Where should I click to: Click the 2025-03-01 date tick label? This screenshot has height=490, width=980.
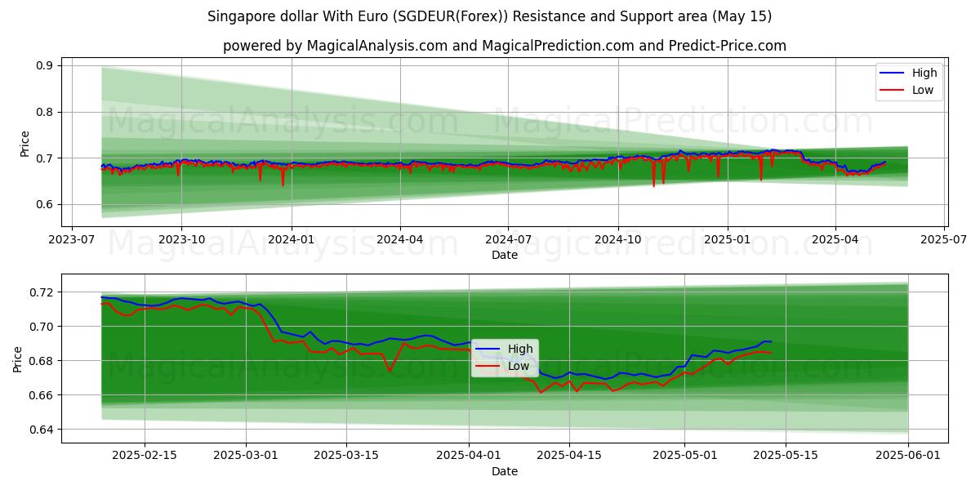point(246,457)
